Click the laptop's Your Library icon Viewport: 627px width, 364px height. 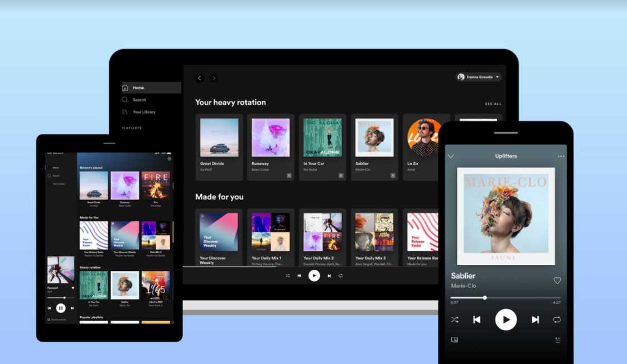pyautogui.click(x=125, y=112)
